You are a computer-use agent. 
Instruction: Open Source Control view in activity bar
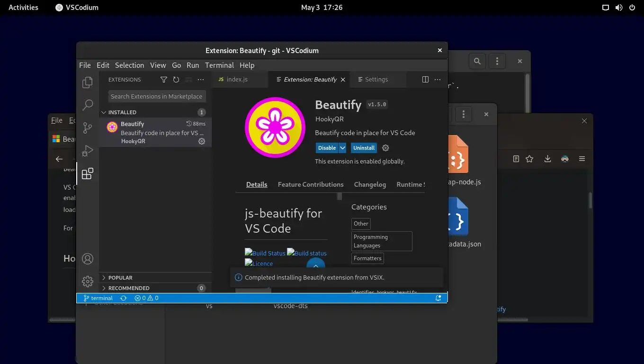point(88,127)
